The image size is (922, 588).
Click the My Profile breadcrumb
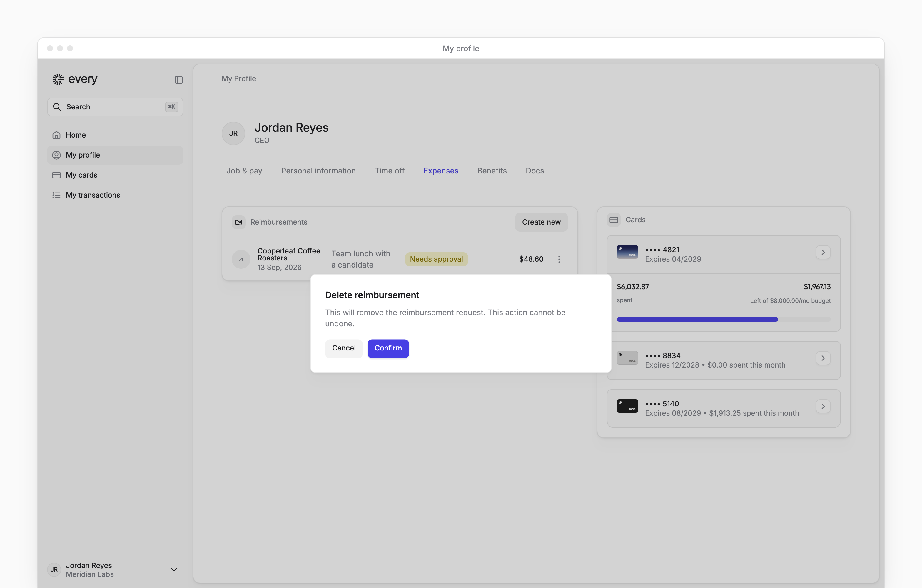(x=238, y=78)
